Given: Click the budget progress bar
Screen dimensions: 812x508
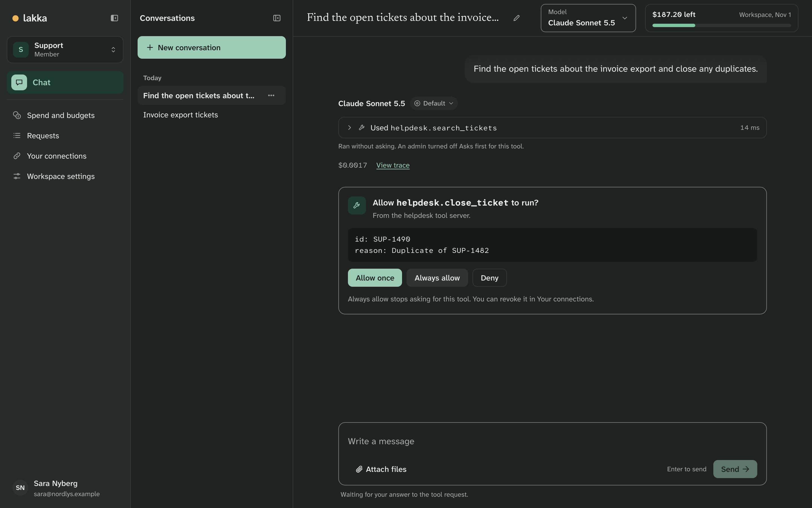Looking at the screenshot, I should [721, 25].
